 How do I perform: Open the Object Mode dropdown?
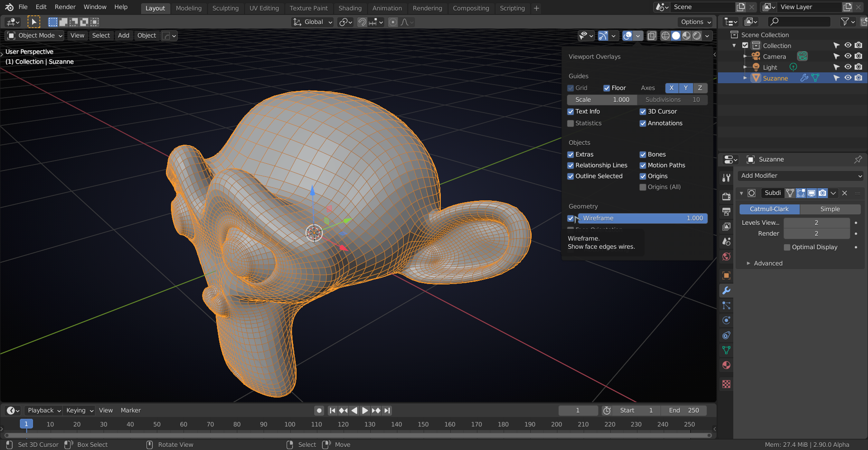coord(35,36)
